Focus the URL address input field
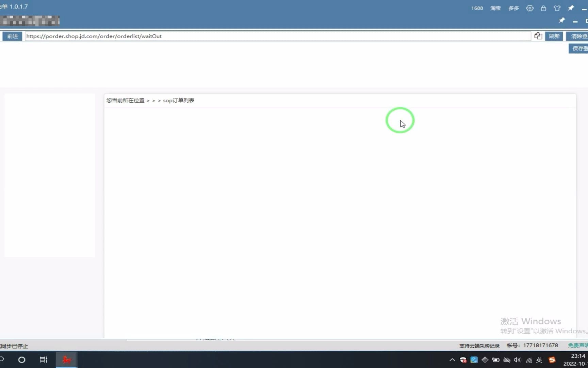This screenshot has height=368, width=588. coord(278,36)
